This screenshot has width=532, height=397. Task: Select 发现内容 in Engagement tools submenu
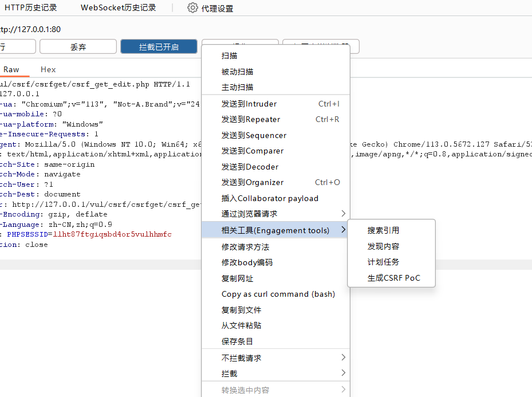tap(383, 246)
